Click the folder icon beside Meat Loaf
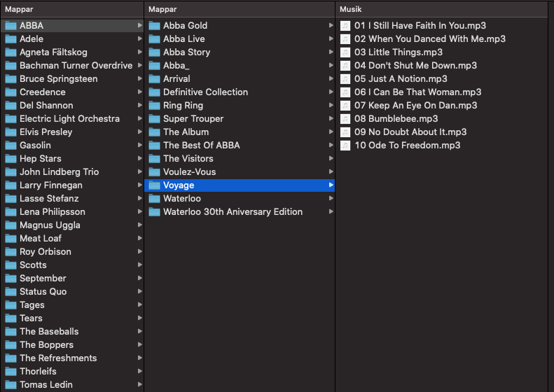The image size is (554, 392). pyautogui.click(x=11, y=239)
